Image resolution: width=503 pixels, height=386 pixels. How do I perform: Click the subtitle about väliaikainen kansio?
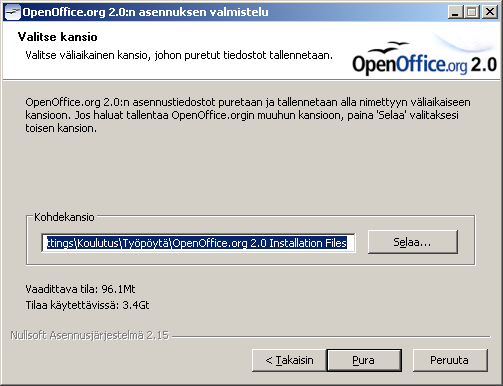[179, 55]
